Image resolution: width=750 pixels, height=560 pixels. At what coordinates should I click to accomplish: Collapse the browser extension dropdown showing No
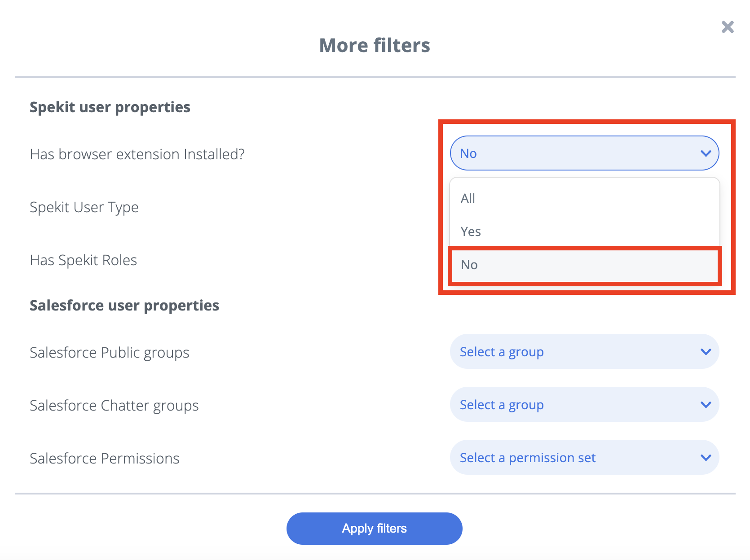(x=584, y=153)
